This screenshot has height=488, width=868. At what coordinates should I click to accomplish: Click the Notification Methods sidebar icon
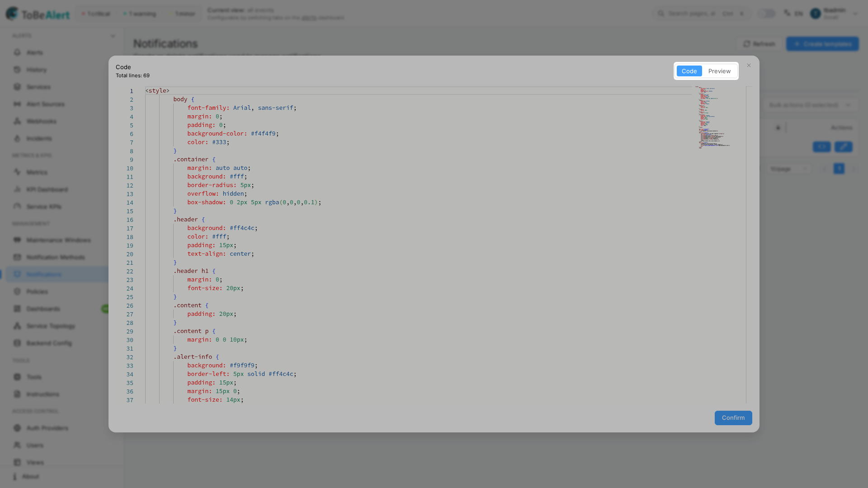(17, 257)
